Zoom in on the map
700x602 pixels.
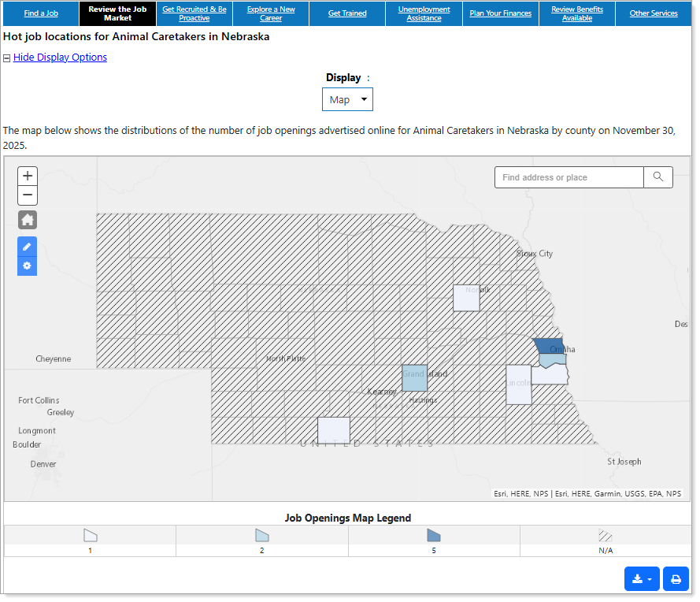tap(28, 176)
